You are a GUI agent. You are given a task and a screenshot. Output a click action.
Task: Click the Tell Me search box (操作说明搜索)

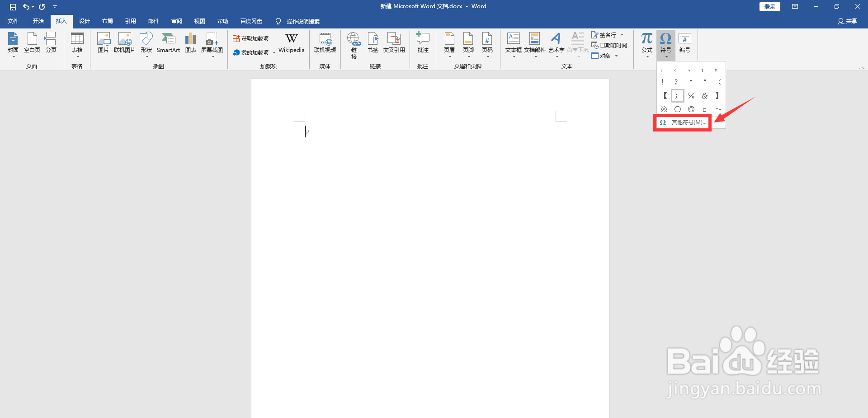pyautogui.click(x=298, y=21)
